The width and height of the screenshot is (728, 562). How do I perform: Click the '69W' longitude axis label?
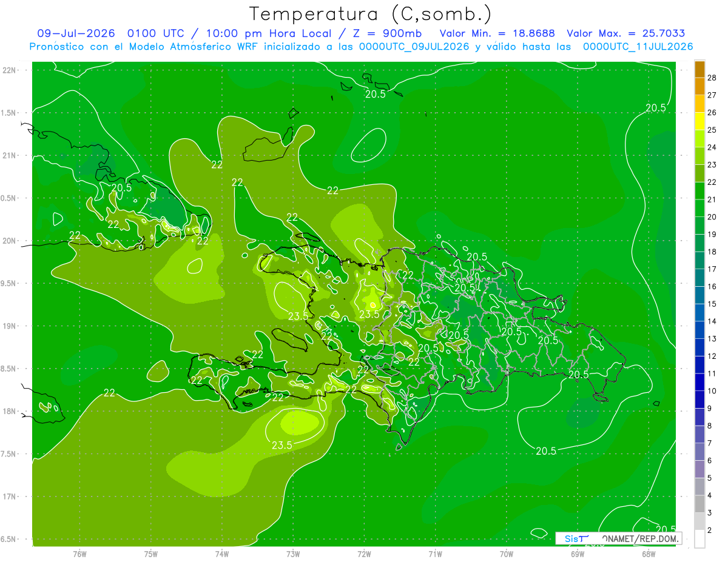[x=577, y=554]
